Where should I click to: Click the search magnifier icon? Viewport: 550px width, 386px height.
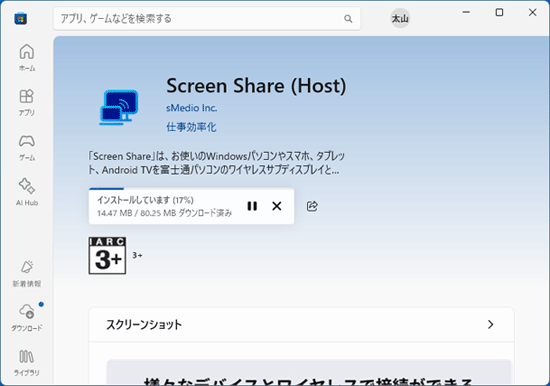click(348, 19)
